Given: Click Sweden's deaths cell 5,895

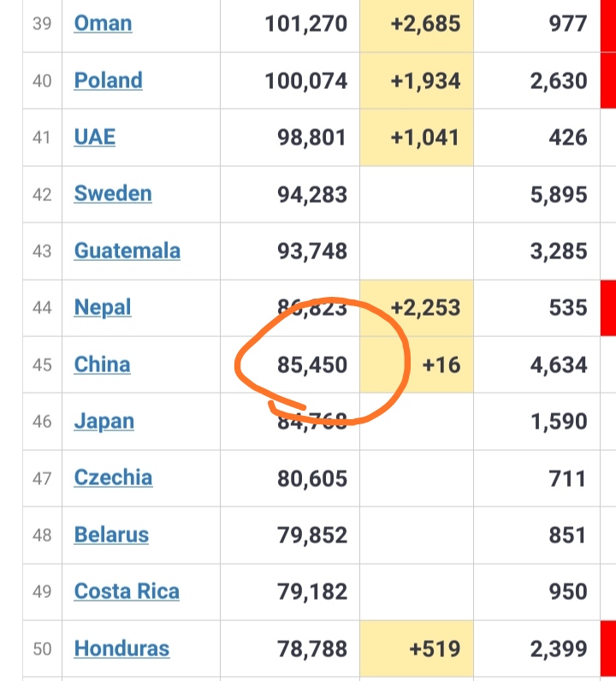Looking at the screenshot, I should click(537, 194).
